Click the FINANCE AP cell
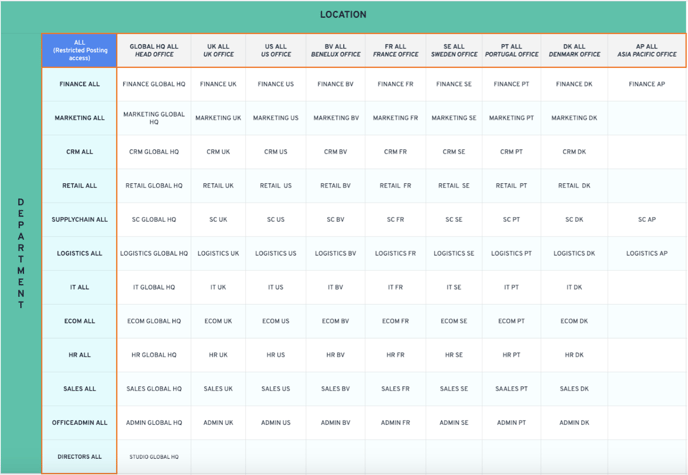The image size is (688, 475). click(x=646, y=85)
